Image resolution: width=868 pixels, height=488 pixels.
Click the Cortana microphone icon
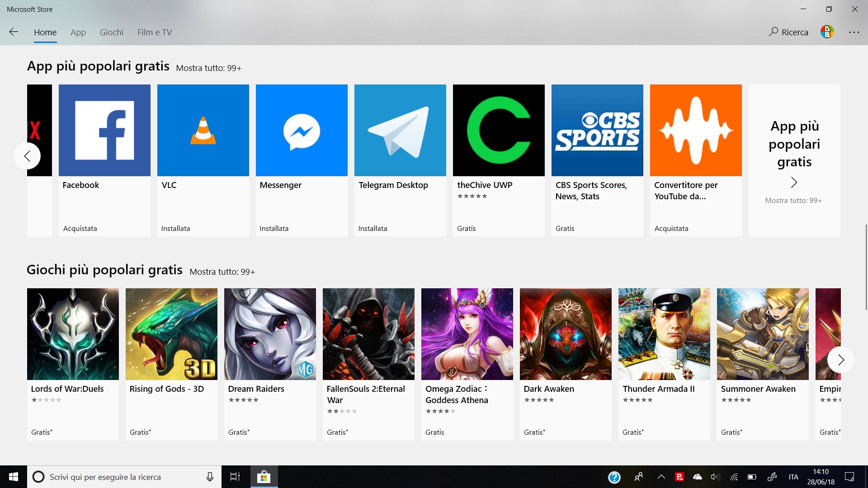coord(210,477)
